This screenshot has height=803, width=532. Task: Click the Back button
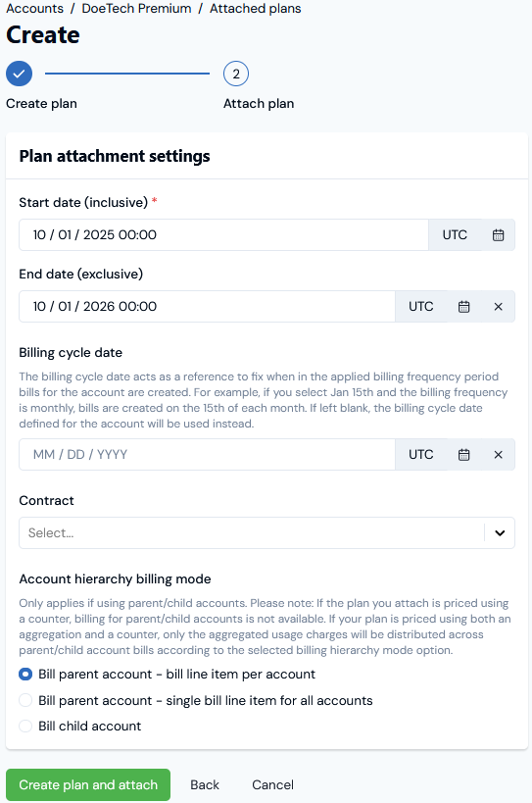pos(205,784)
